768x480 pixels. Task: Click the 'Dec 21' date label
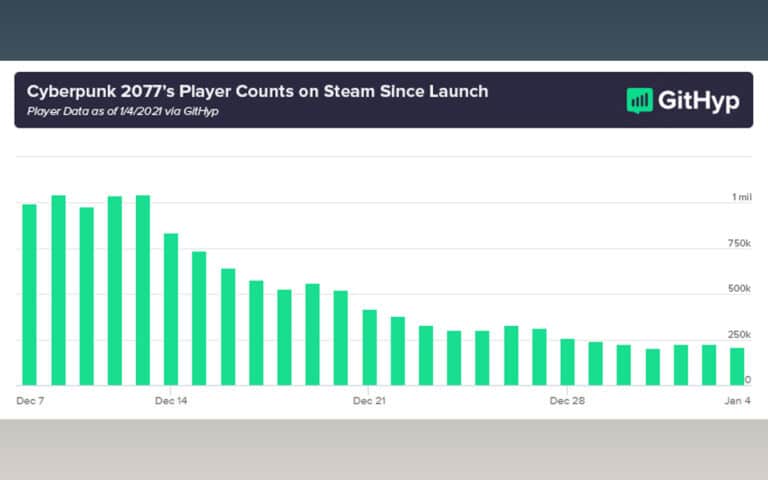(369, 400)
